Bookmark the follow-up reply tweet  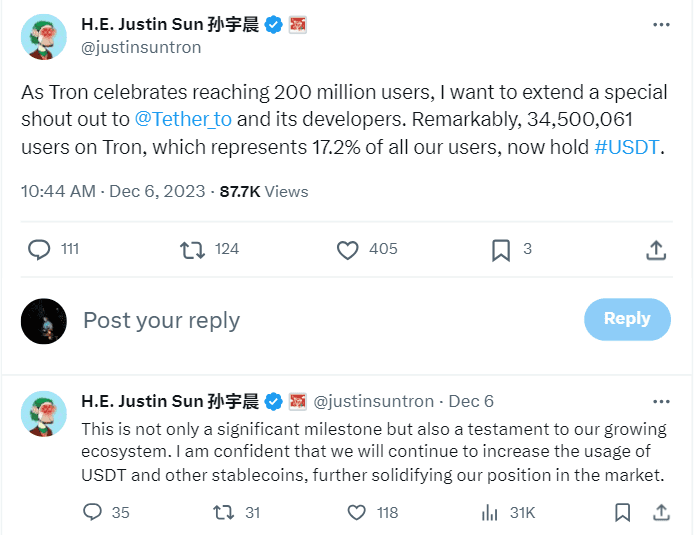[x=622, y=512]
